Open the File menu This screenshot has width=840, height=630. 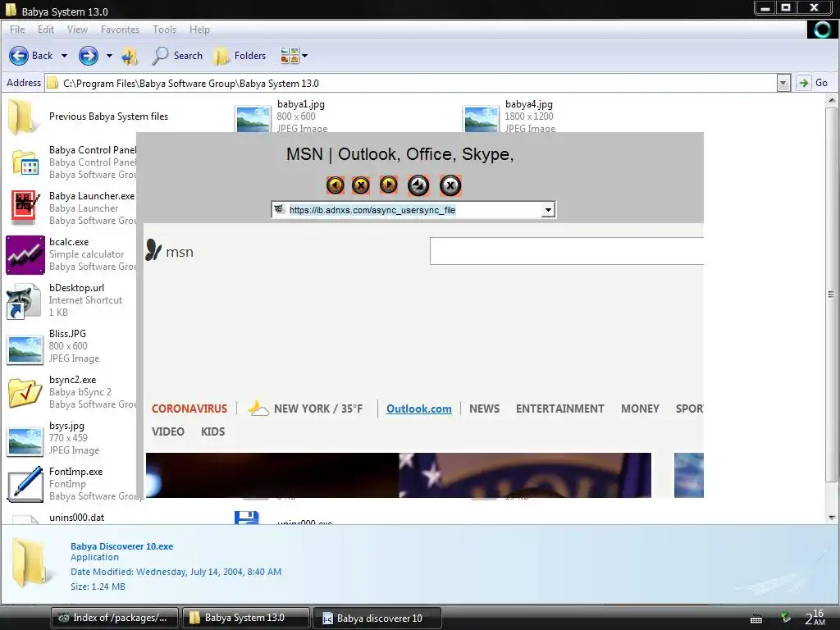[x=17, y=30]
